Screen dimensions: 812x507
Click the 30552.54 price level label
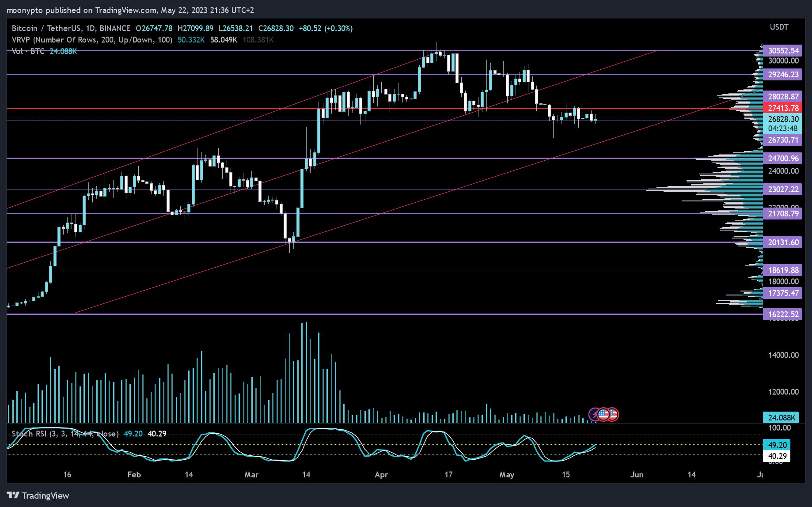[x=783, y=51]
